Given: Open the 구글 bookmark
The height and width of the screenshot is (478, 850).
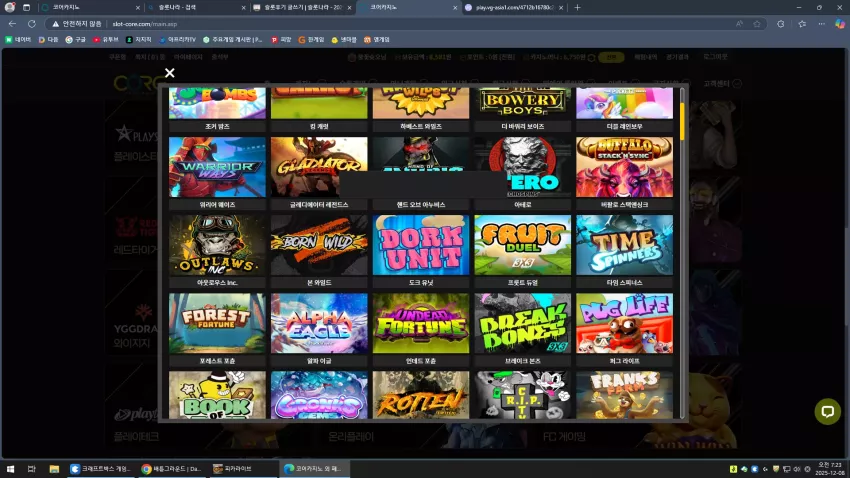Looking at the screenshot, I should click(x=75, y=40).
